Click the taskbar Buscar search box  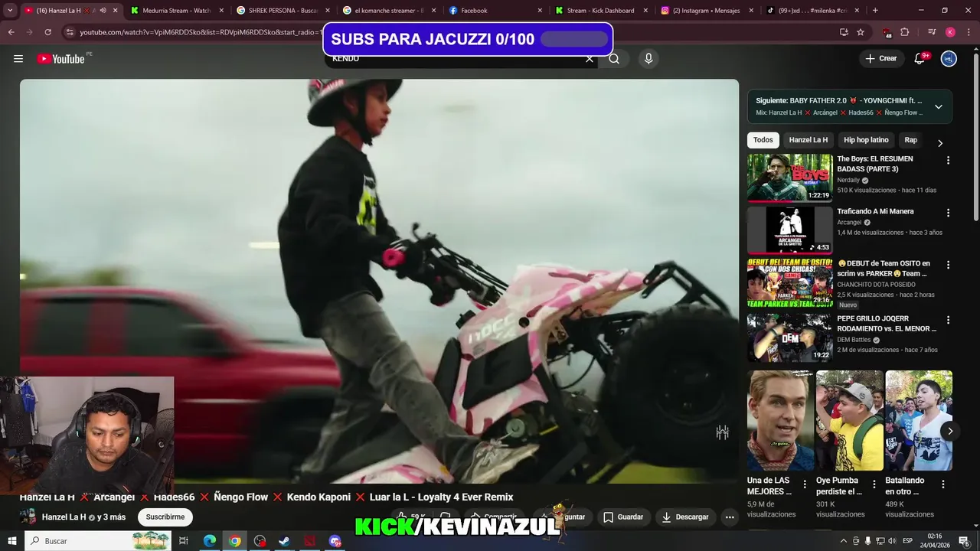coord(100,541)
